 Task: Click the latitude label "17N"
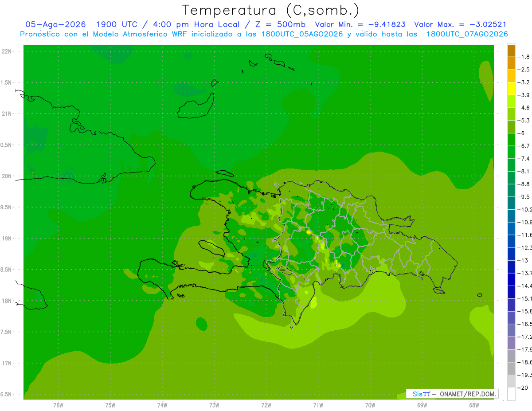pos(7,364)
